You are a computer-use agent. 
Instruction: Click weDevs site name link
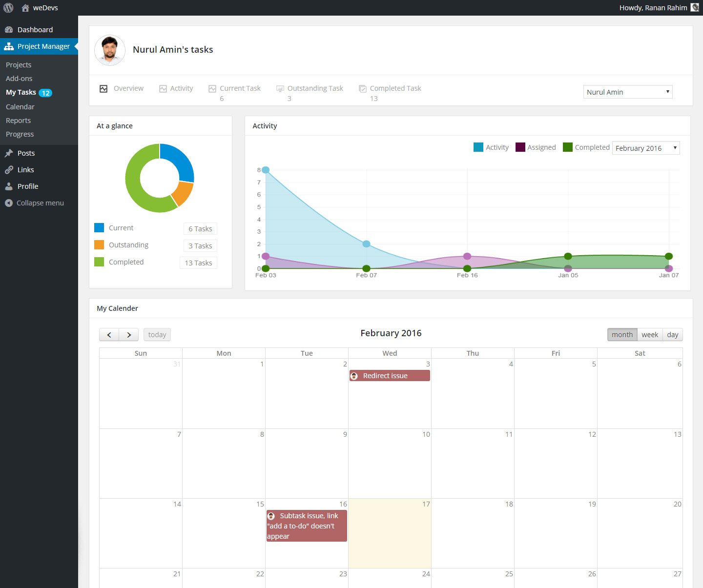click(x=45, y=8)
